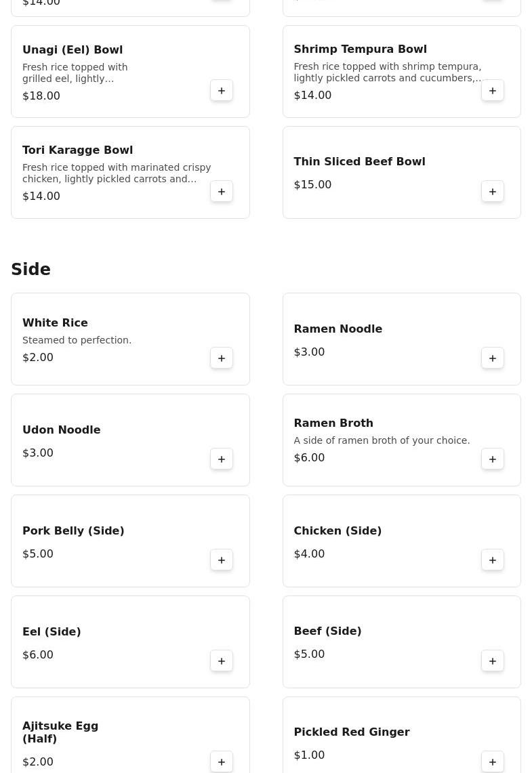Add Beef (Side) using plus button
532x773 pixels.
[493, 661]
